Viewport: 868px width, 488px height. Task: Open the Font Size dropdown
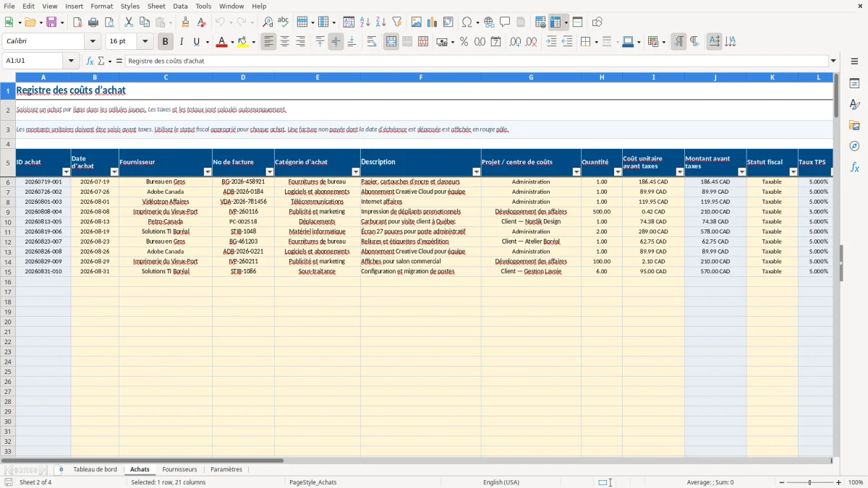(145, 42)
